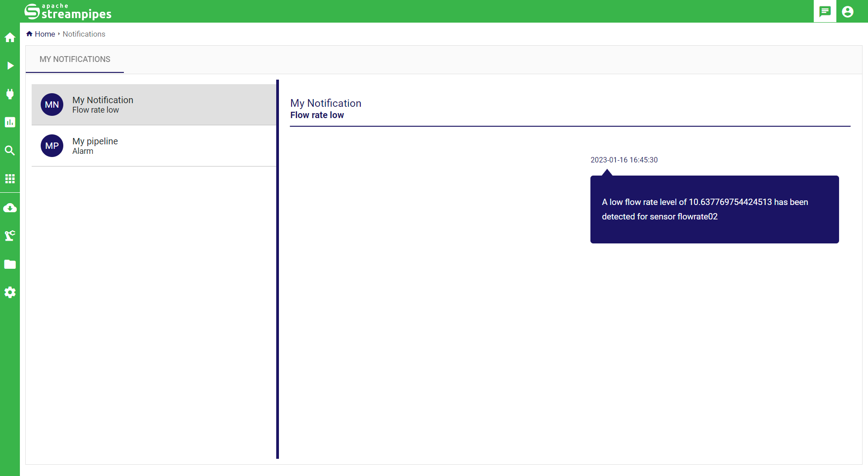Select the My Notification list entry
This screenshot has height=476, width=868.
[154, 105]
